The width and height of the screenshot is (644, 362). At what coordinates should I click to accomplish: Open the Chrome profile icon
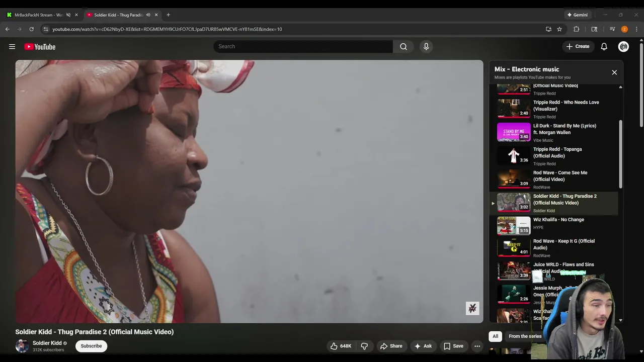[x=624, y=29]
